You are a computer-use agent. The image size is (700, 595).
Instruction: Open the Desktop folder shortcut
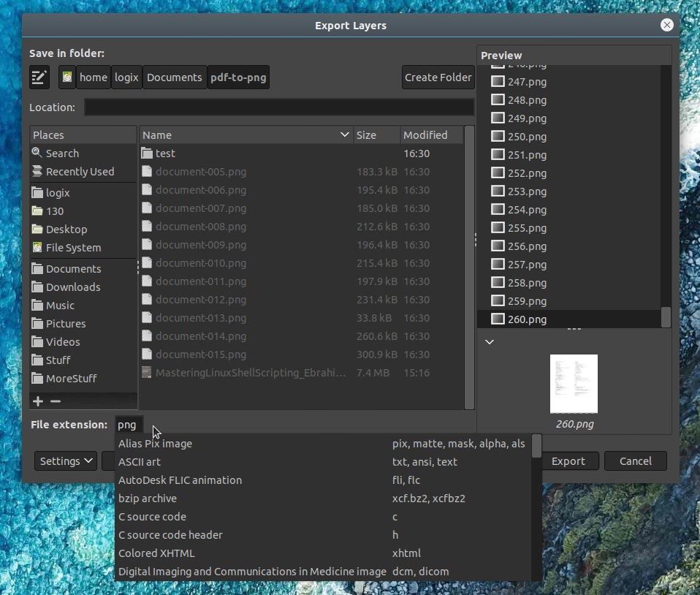pyautogui.click(x=67, y=229)
